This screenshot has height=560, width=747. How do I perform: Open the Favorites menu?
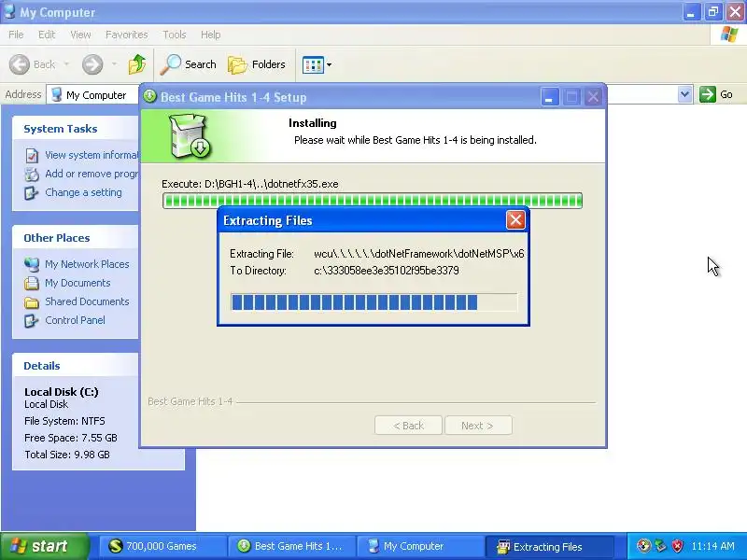point(127,35)
